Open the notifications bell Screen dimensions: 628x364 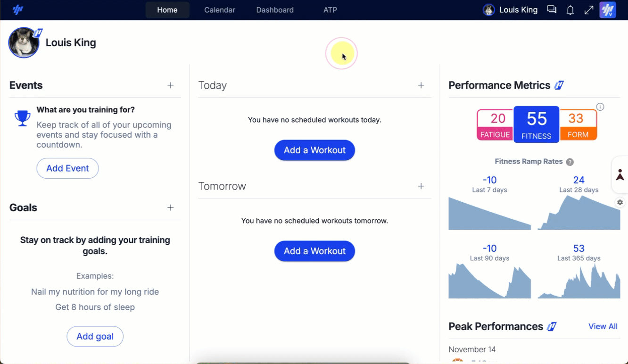click(x=570, y=10)
